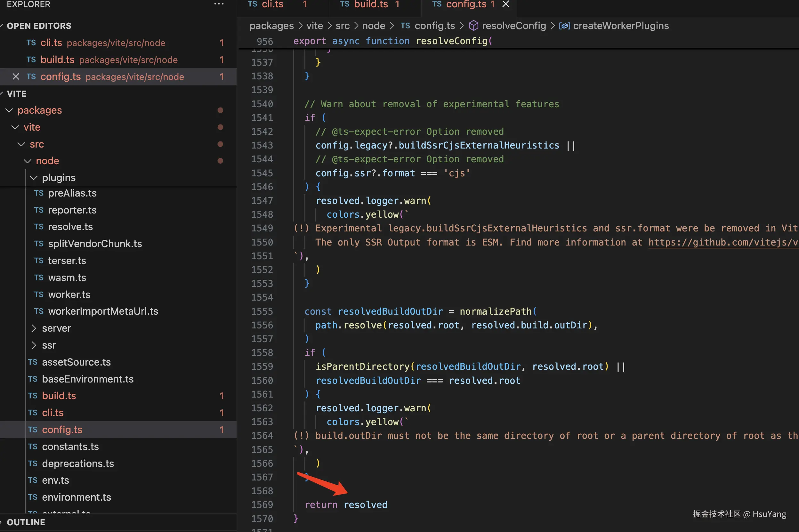The height and width of the screenshot is (532, 799).
Task: Select splitVendorChunk.ts in the plugins folder
Action: (x=95, y=244)
